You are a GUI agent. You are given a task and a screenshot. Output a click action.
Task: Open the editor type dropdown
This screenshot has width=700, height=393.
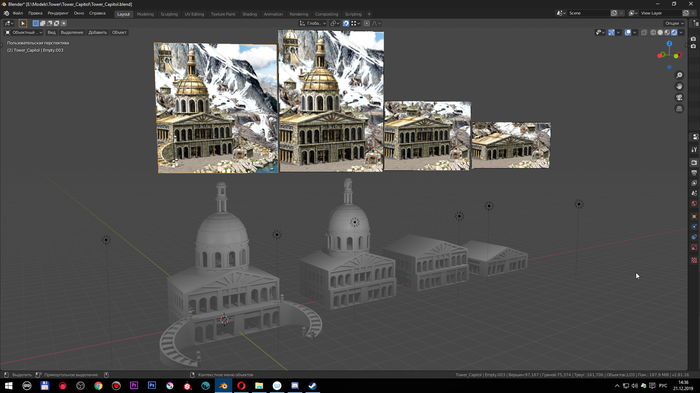9,23
